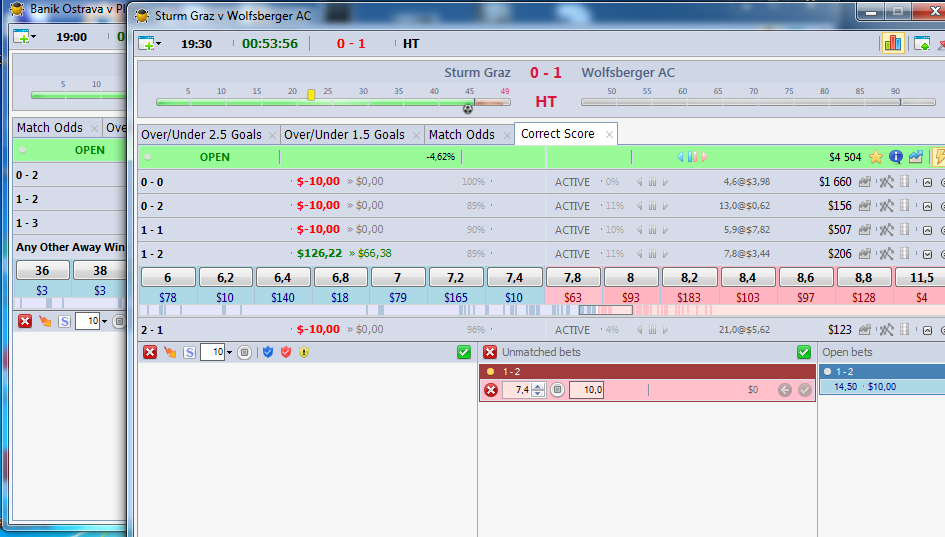
Task: Toggle the status dot beside OPEN in Correct Score
Action: click(148, 157)
